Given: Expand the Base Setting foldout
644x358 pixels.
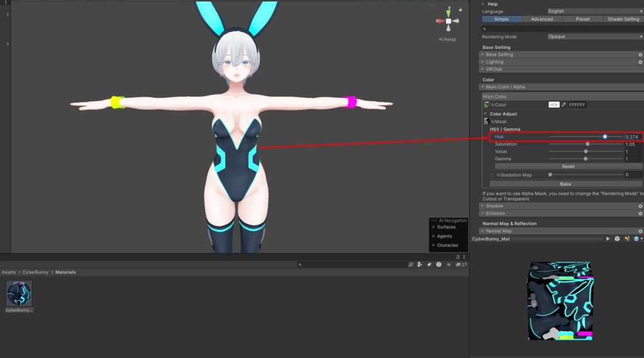Looking at the screenshot, I should point(482,54).
